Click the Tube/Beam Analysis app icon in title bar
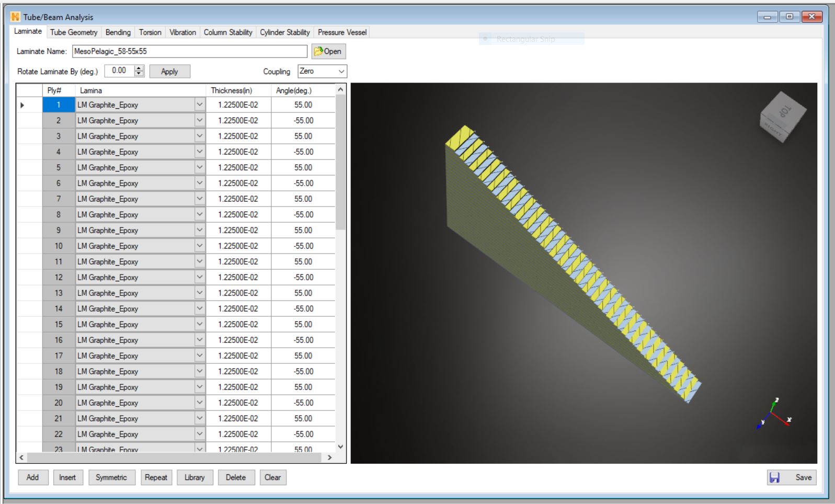The image size is (835, 504). pos(15,17)
